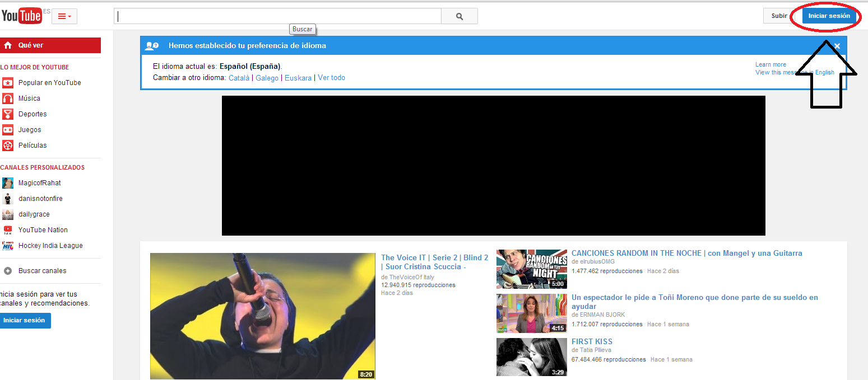868x380 pixels.
Task: Click the dailygrace channel avatar
Action: point(8,214)
